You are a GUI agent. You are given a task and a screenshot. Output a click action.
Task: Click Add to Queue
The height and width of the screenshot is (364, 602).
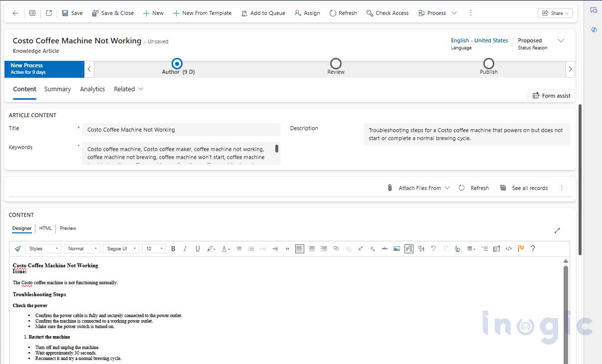[x=263, y=13]
